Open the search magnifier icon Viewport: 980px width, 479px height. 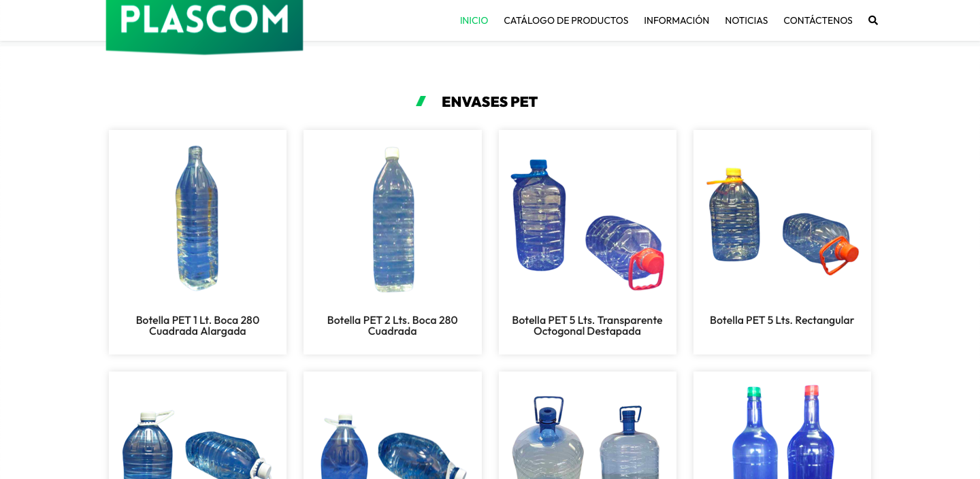click(873, 20)
